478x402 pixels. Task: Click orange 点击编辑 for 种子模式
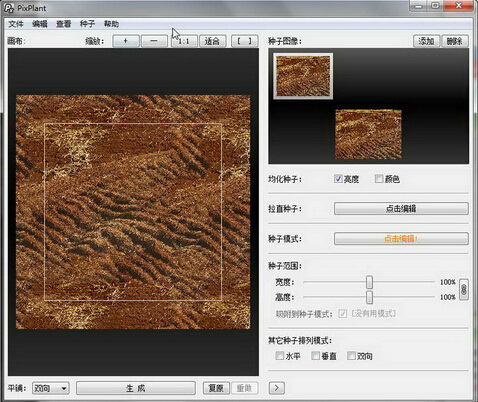click(401, 239)
